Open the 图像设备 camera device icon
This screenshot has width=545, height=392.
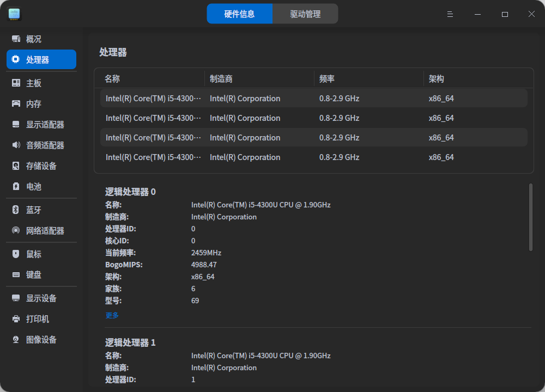16,340
